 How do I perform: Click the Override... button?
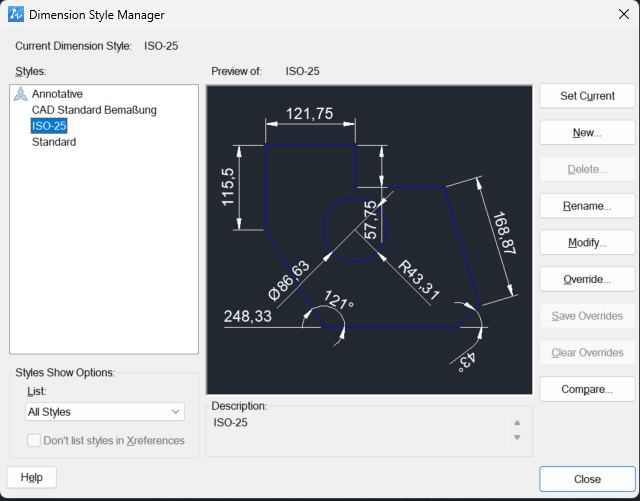(587, 279)
